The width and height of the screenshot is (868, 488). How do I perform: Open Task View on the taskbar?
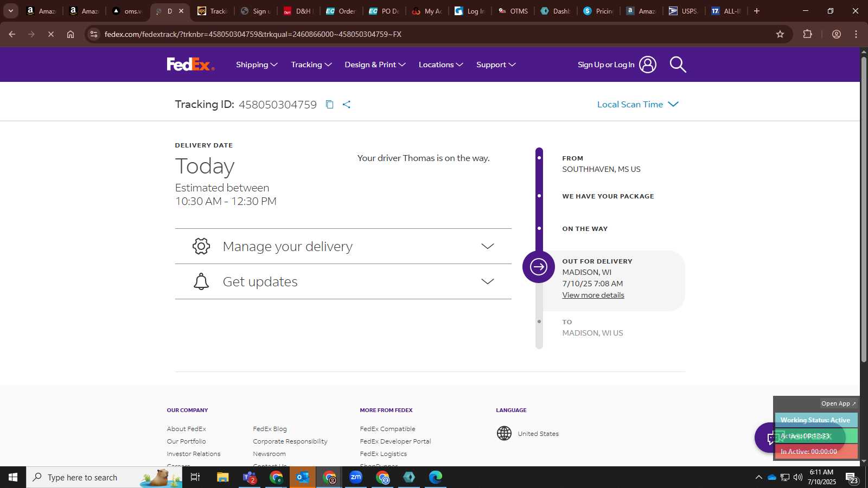pos(195,477)
